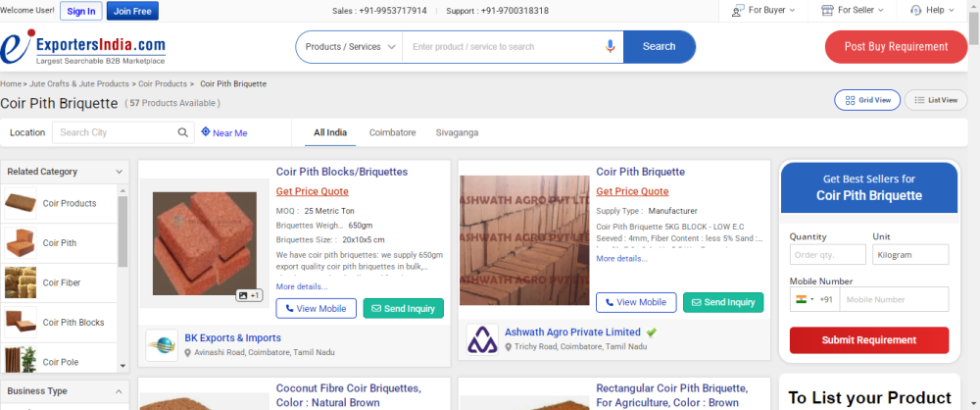Click the Coir Pith Blocks category thumbnail
980x410 pixels.
[x=20, y=323]
